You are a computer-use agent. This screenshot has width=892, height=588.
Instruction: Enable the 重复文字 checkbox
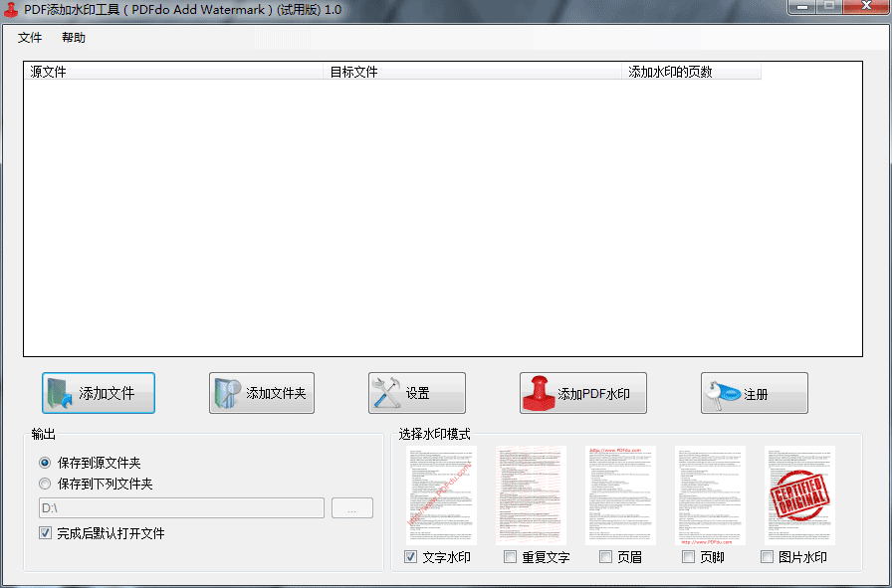511,557
